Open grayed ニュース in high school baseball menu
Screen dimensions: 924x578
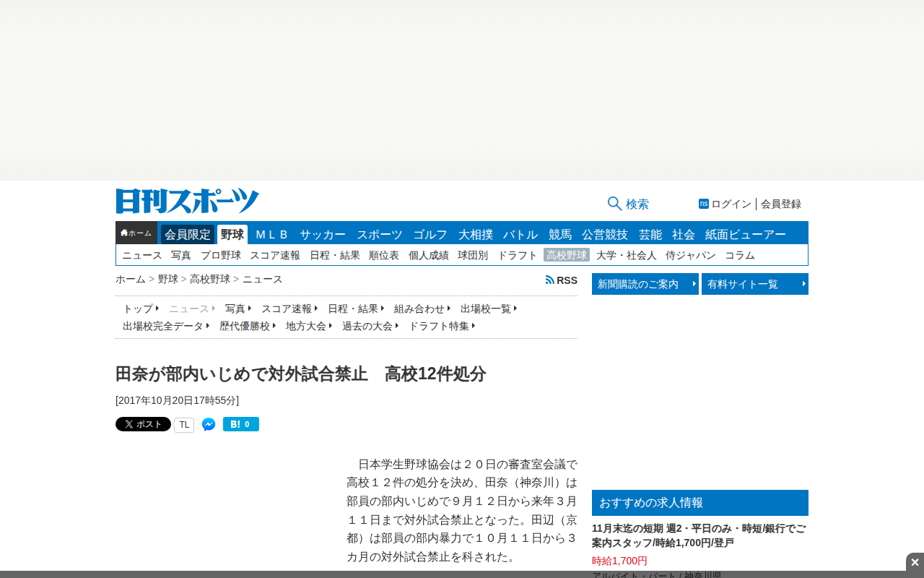tap(192, 309)
